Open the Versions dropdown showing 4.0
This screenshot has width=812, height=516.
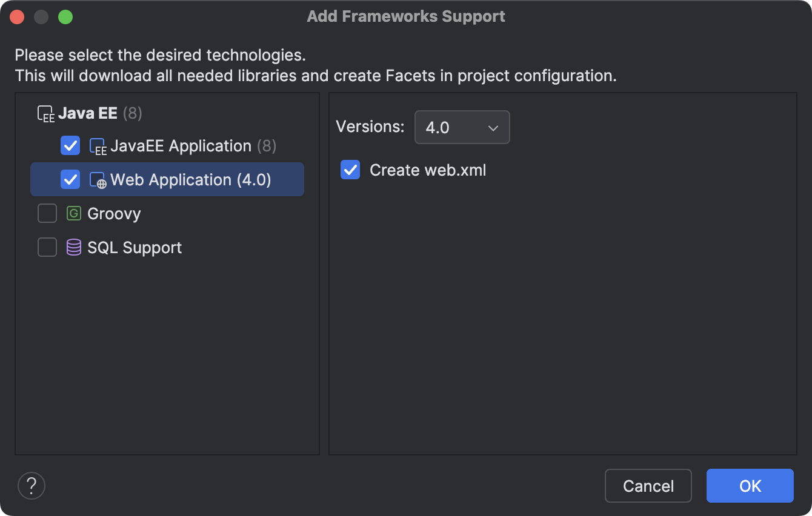coord(462,127)
